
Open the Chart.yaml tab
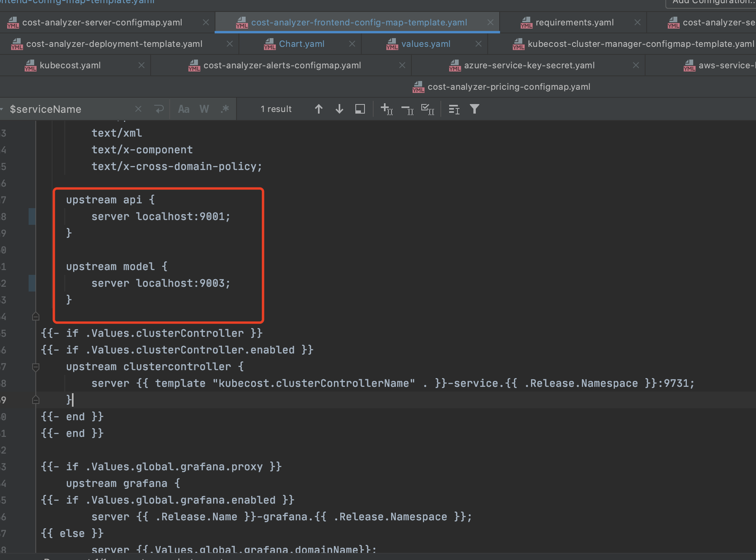301,44
